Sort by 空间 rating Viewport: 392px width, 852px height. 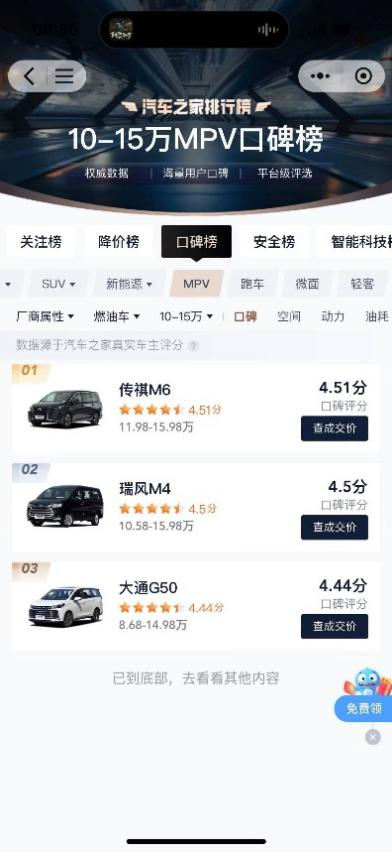click(289, 317)
